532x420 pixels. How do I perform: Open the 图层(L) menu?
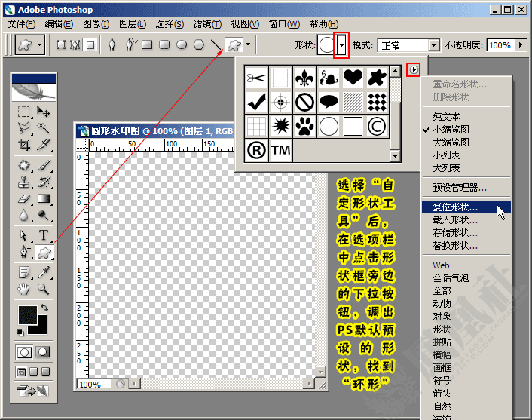tap(133, 24)
